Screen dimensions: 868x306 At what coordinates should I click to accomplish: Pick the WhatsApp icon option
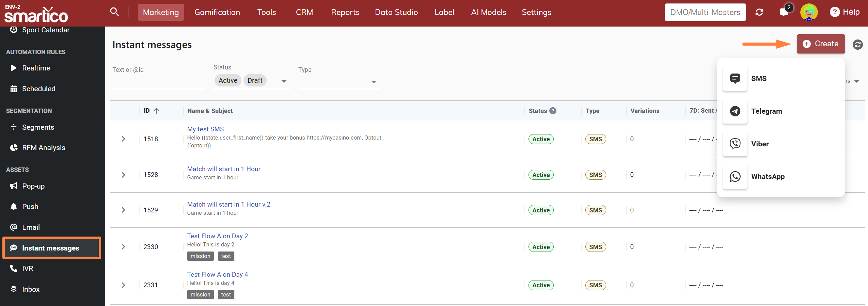pos(735,177)
